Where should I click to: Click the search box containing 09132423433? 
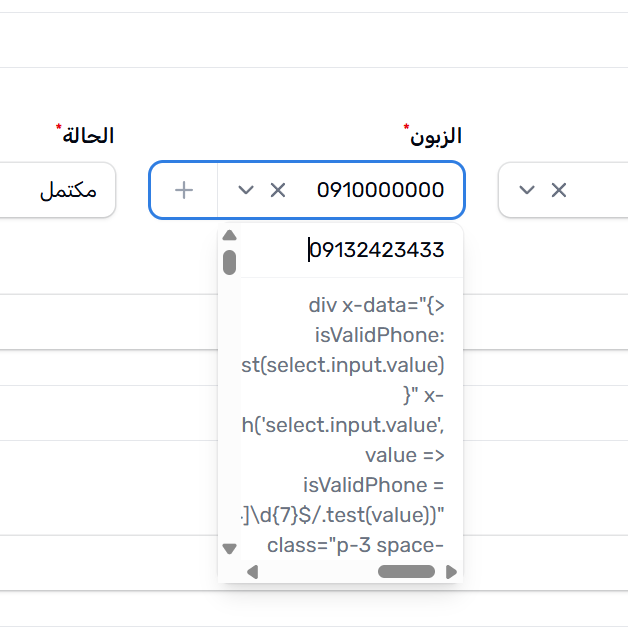point(360,250)
